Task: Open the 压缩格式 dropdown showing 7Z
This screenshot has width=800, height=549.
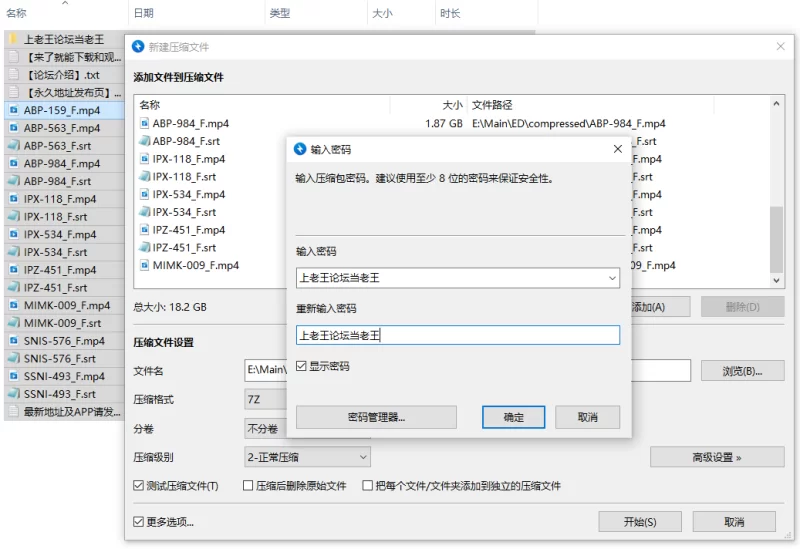Action: [x=265, y=400]
